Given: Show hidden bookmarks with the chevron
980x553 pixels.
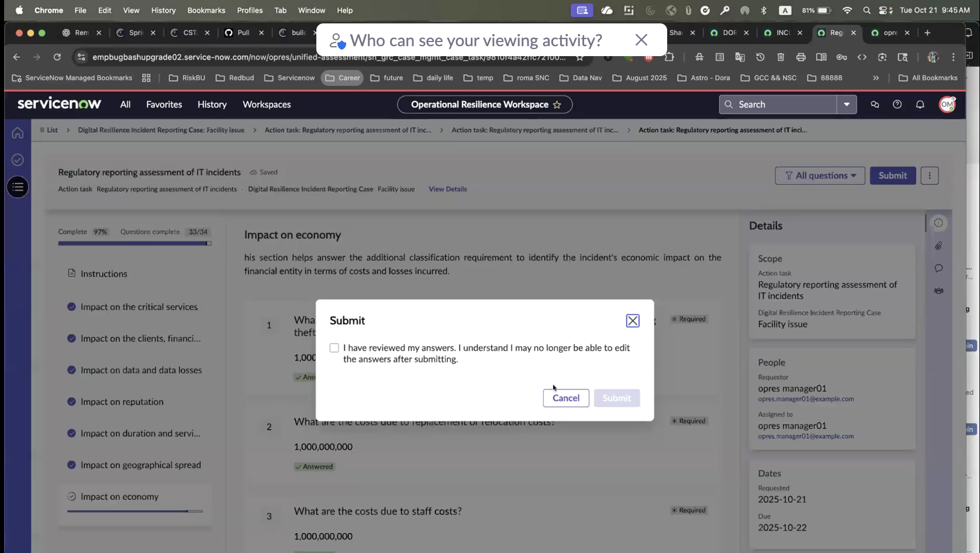Looking at the screenshot, I should coord(875,78).
